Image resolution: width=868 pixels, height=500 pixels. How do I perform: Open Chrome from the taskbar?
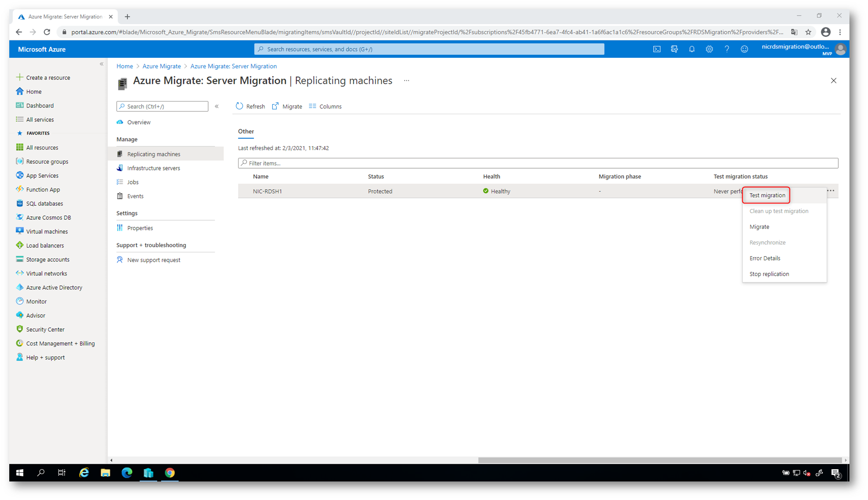(170, 473)
